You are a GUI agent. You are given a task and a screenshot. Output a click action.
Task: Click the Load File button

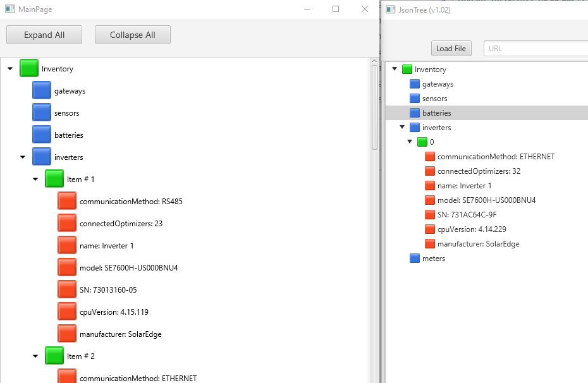(x=451, y=49)
